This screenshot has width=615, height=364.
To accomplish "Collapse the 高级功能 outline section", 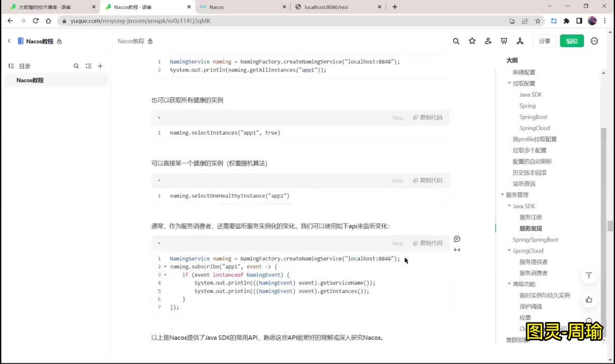I will (509, 284).
